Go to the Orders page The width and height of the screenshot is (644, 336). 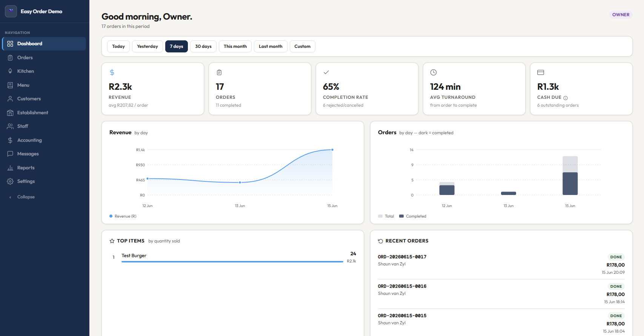click(x=44, y=58)
